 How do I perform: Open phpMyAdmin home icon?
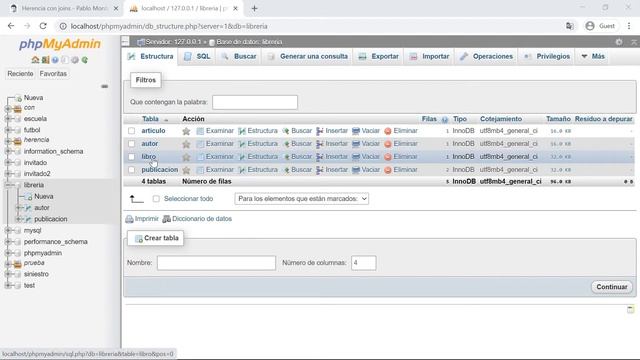pyautogui.click(x=35, y=60)
